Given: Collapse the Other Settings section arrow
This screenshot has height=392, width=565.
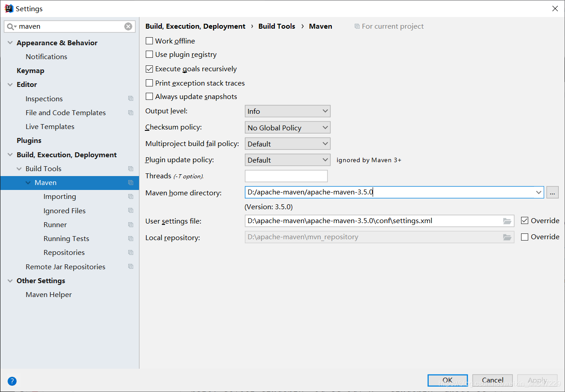Looking at the screenshot, I should point(10,280).
